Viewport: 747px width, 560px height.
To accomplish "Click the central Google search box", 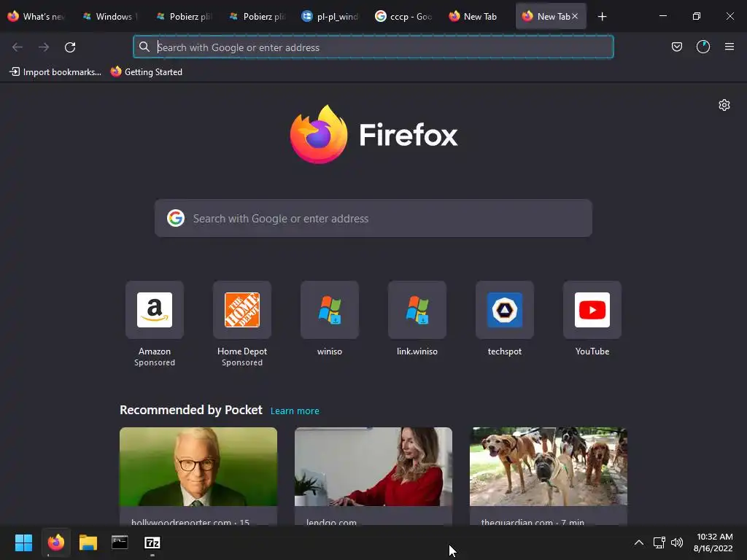I will tap(373, 218).
